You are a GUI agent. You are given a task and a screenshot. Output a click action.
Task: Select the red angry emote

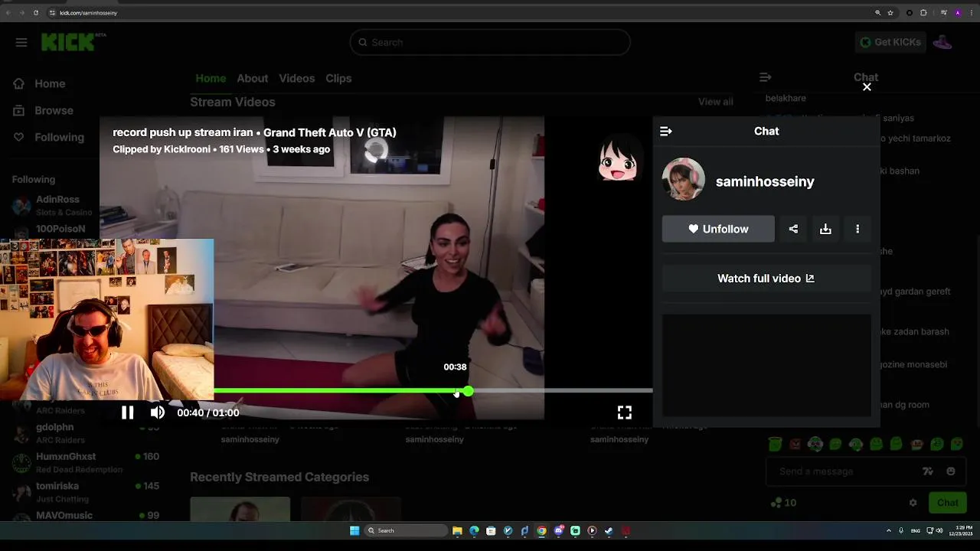[x=795, y=444]
